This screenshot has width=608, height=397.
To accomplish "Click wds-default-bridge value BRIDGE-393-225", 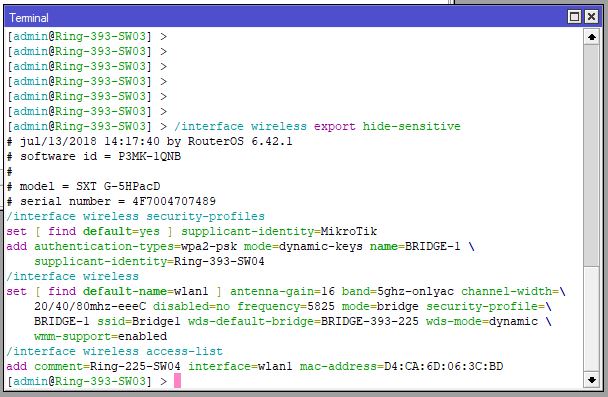I will (370, 321).
